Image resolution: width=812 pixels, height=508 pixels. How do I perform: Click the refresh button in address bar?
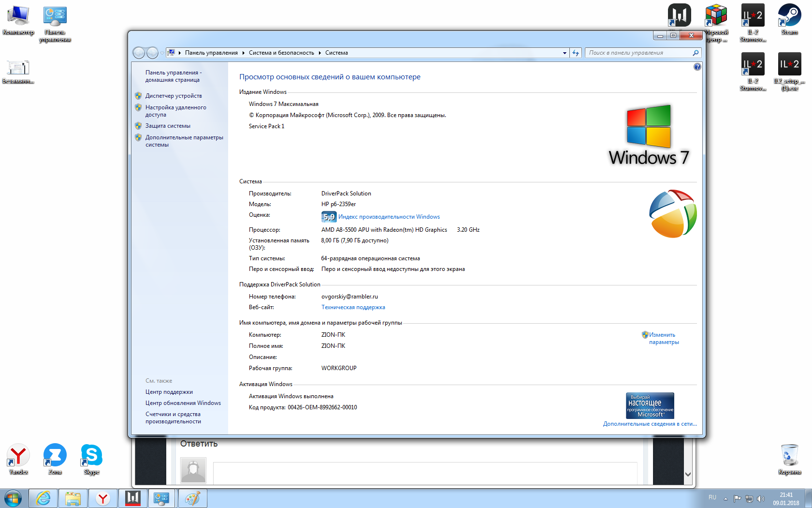pyautogui.click(x=576, y=53)
